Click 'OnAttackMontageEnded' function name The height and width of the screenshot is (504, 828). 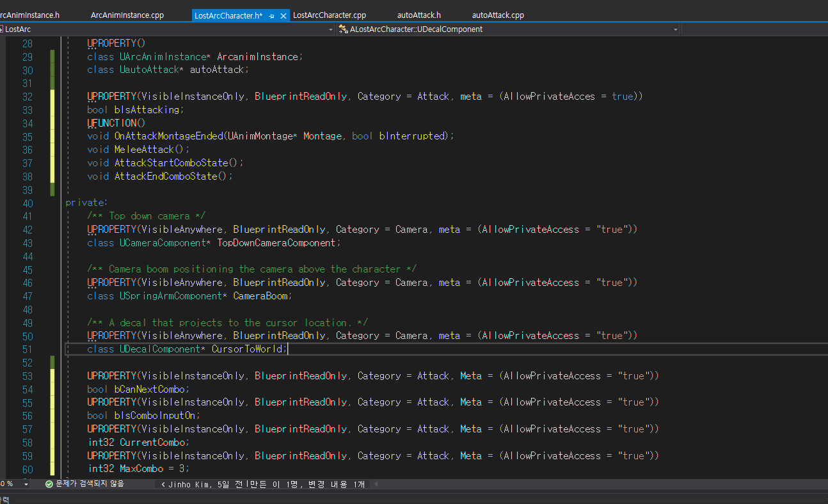point(169,136)
